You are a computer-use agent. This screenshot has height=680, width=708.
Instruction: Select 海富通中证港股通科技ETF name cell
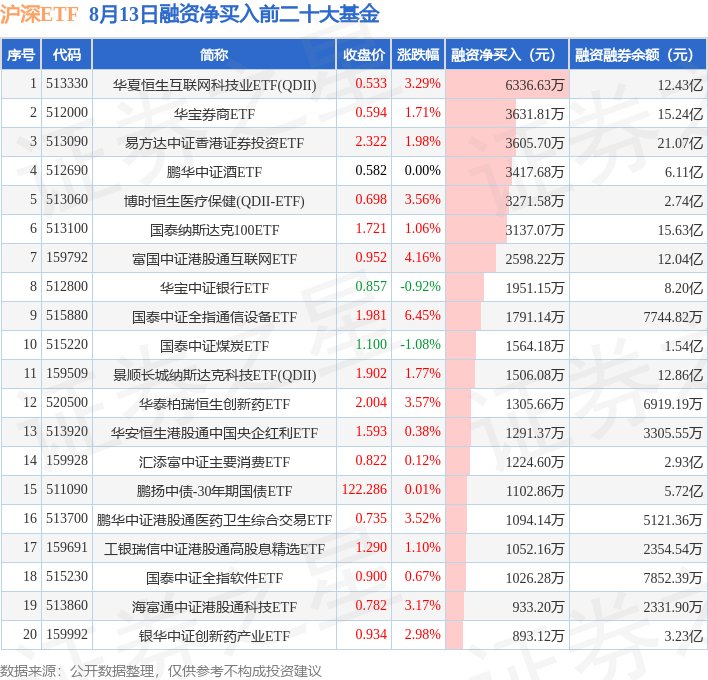click(x=214, y=606)
